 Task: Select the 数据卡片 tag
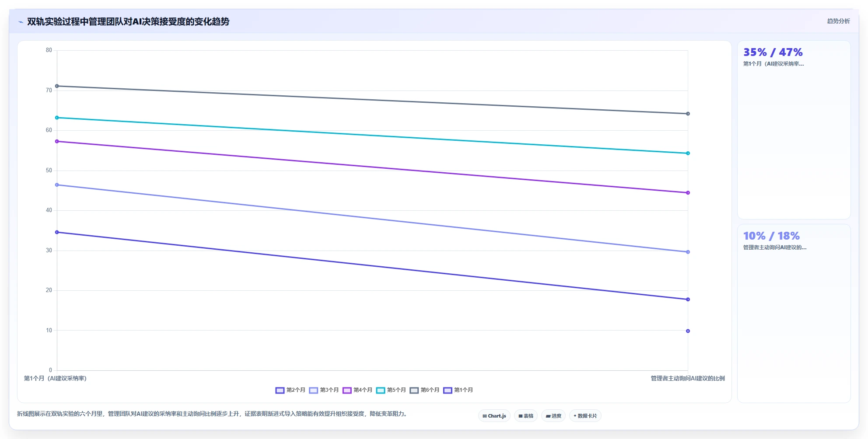[x=585, y=416]
